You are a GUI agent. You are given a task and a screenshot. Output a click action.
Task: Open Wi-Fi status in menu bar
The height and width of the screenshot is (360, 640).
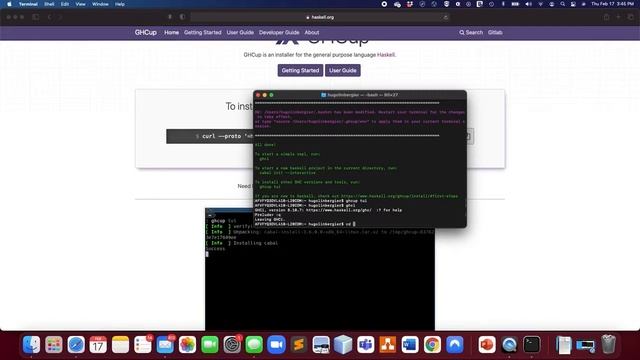tap(540, 4)
